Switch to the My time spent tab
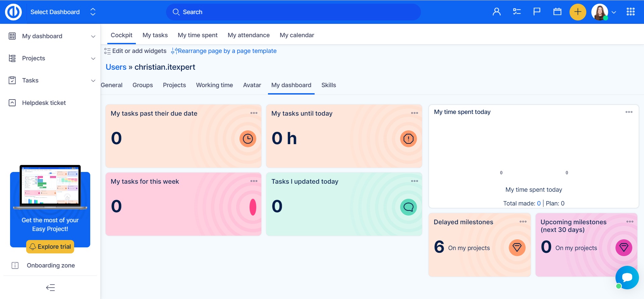Screen dimensions: 644x299 198,35
